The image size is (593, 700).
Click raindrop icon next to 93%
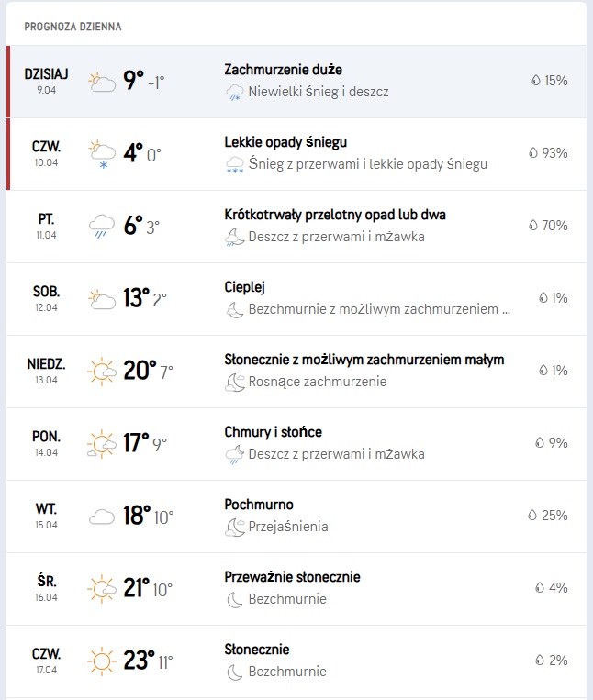point(532,153)
